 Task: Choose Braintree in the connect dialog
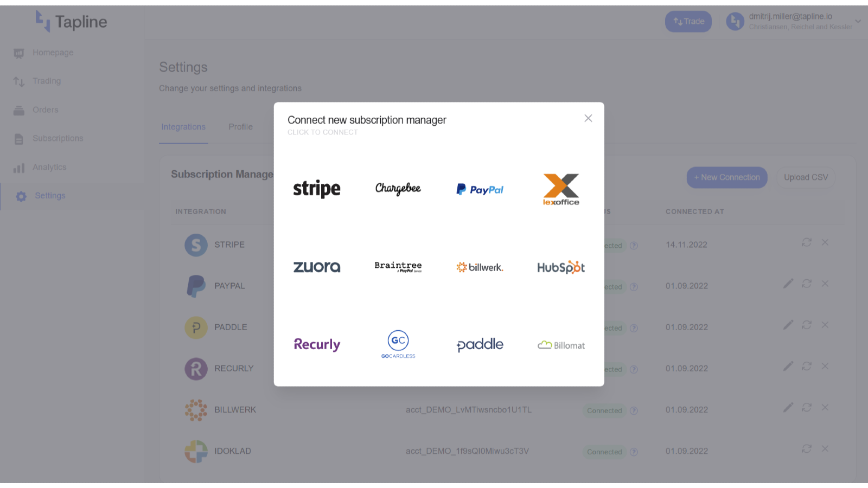click(x=398, y=266)
